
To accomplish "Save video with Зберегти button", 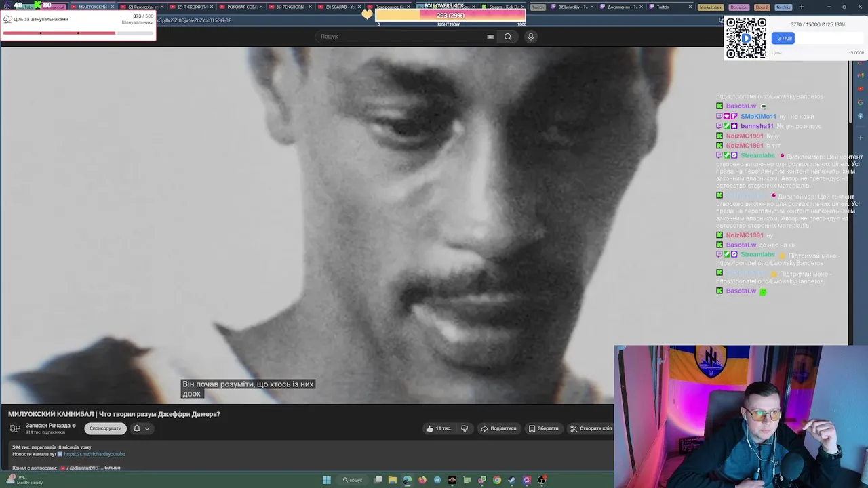I will click(544, 428).
